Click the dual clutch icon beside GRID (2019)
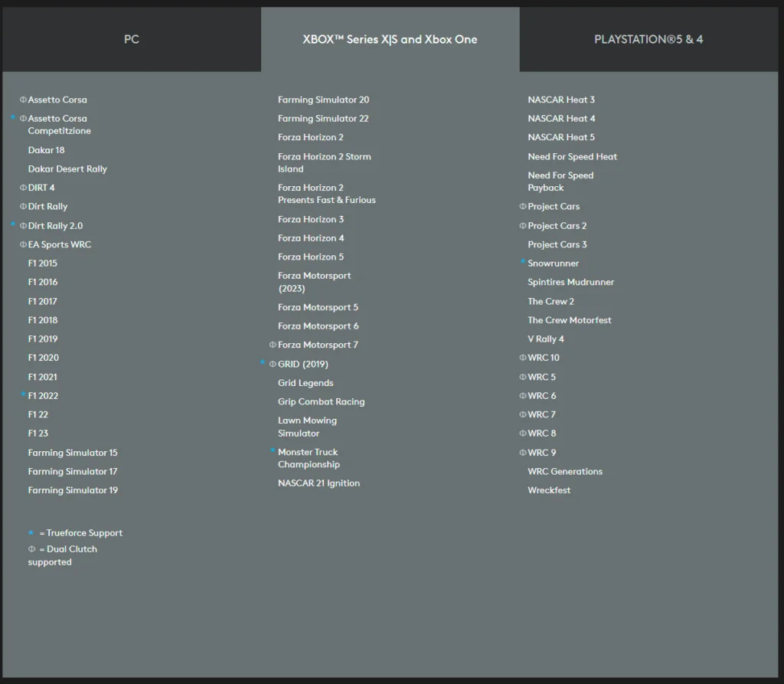This screenshot has height=684, width=784. tap(273, 365)
